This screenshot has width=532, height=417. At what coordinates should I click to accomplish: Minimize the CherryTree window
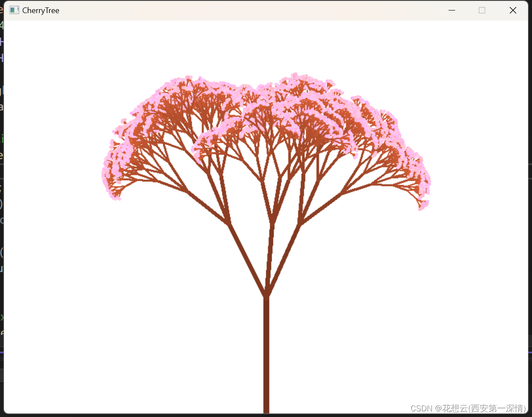click(452, 10)
